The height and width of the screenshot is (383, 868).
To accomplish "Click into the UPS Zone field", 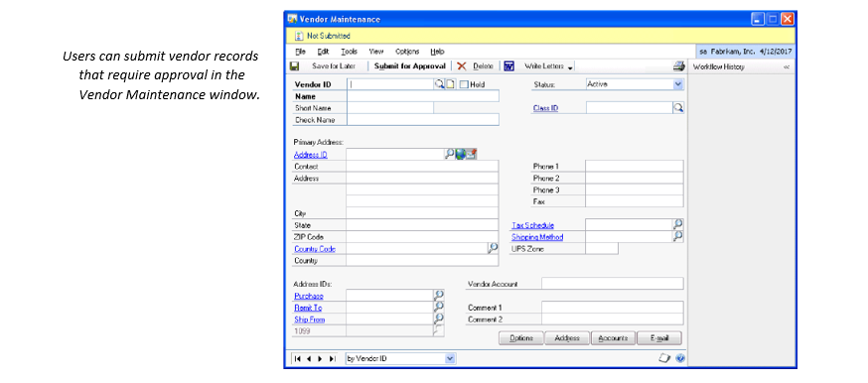I will tap(602, 249).
